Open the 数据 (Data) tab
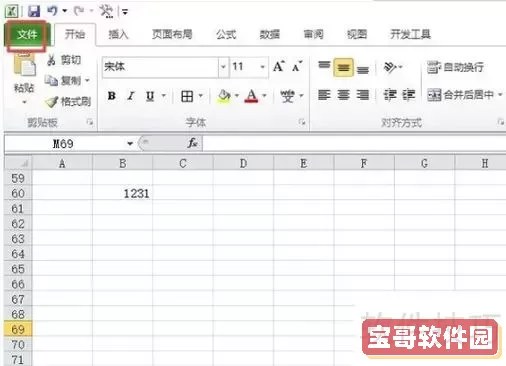 point(270,34)
